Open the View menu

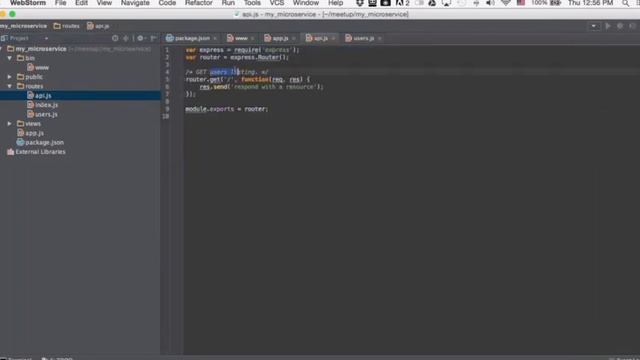pyautogui.click(x=104, y=3)
